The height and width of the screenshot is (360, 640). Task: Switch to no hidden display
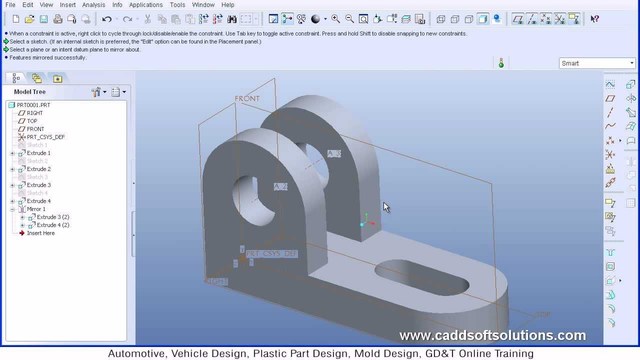point(469,19)
